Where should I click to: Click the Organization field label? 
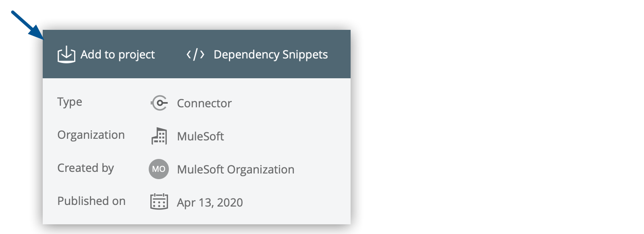click(x=91, y=135)
